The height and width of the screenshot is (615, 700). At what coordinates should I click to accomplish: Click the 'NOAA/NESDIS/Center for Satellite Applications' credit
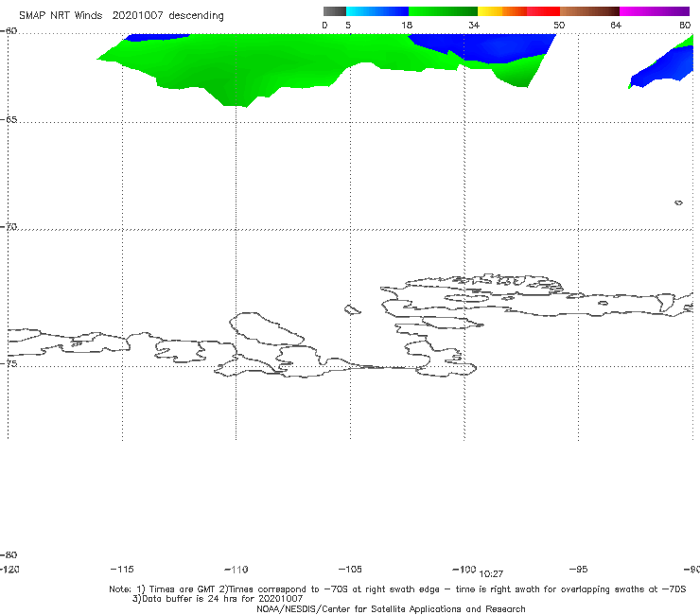click(x=391, y=609)
